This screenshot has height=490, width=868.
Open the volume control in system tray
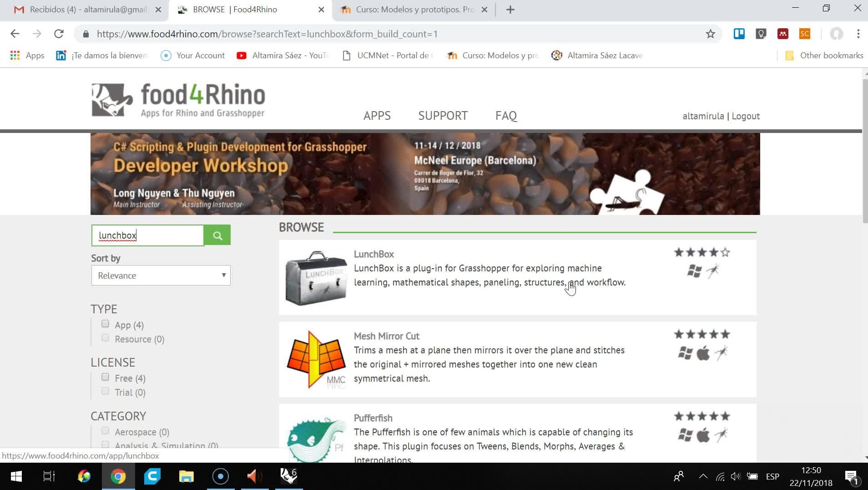tap(736, 477)
